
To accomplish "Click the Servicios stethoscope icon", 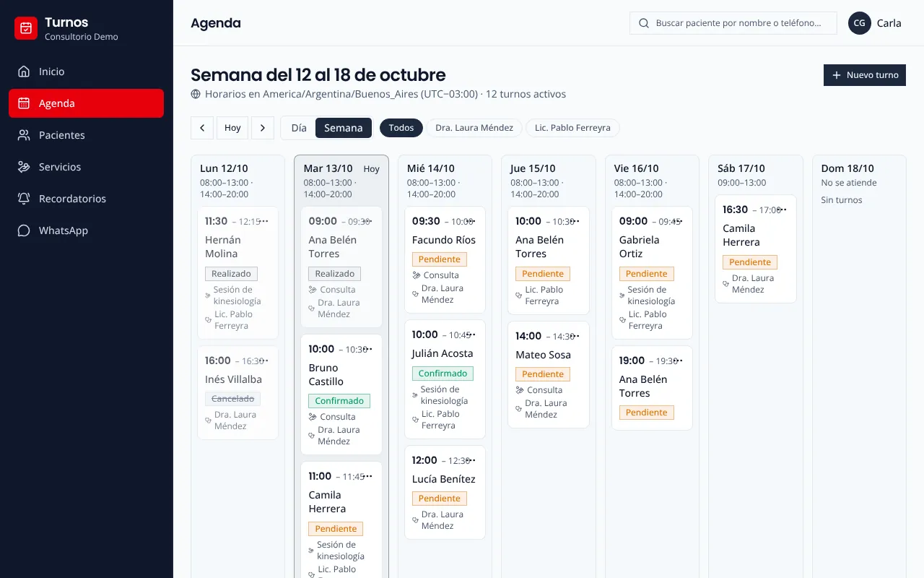I will tap(24, 167).
